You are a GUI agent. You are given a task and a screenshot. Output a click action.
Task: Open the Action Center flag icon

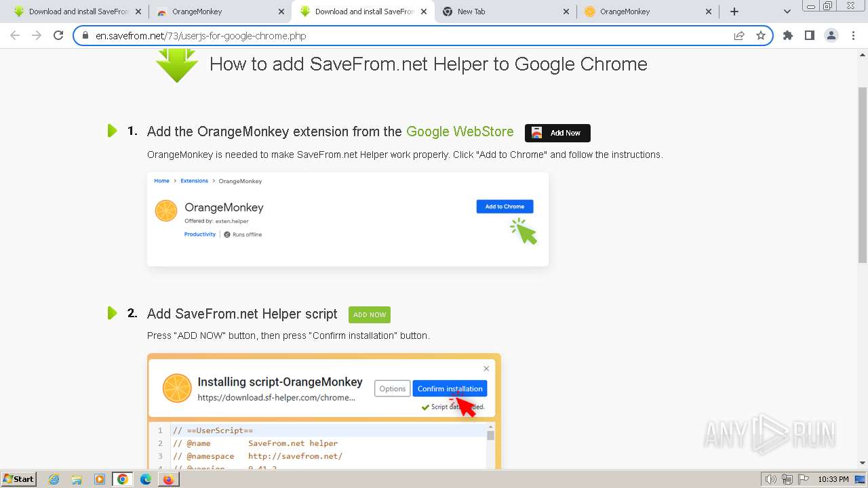pos(804,479)
